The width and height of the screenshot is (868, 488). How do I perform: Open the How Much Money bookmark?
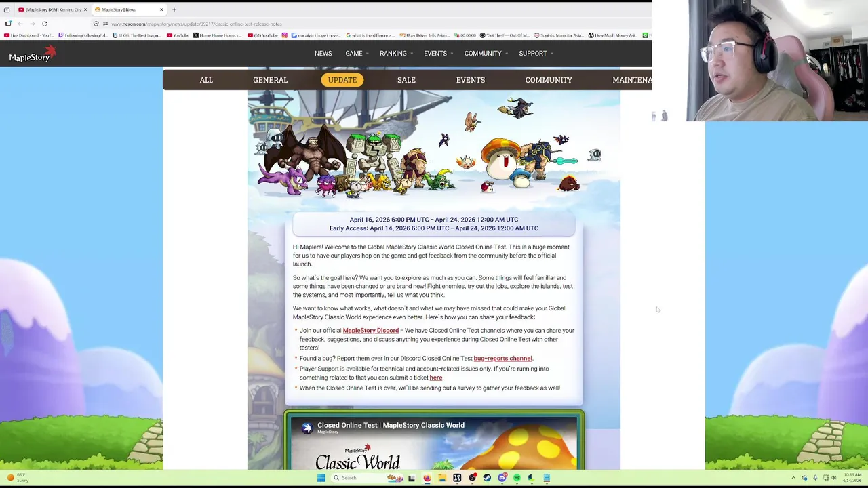612,35
